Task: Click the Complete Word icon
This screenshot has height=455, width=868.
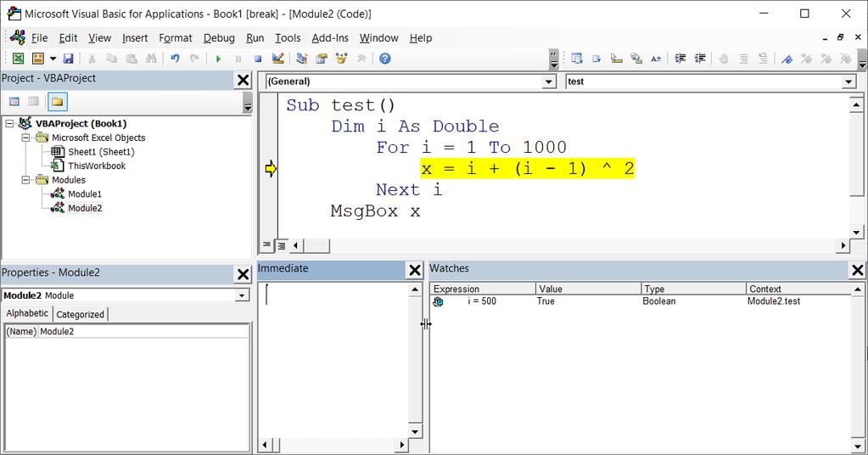Action: [656, 59]
